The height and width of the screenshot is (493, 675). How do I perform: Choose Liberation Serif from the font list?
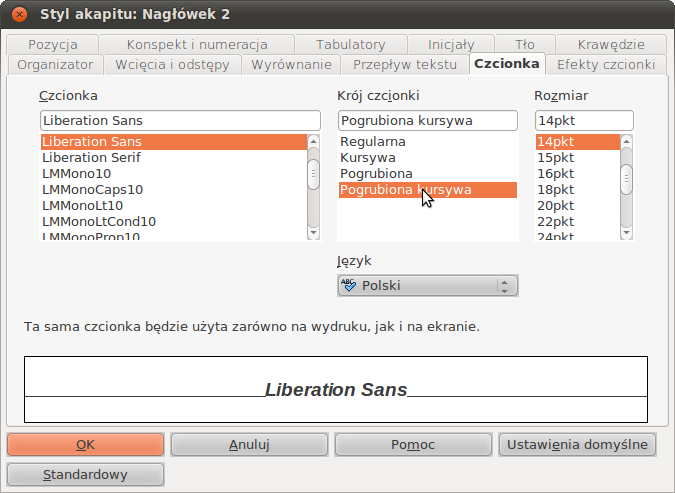[x=92, y=158]
